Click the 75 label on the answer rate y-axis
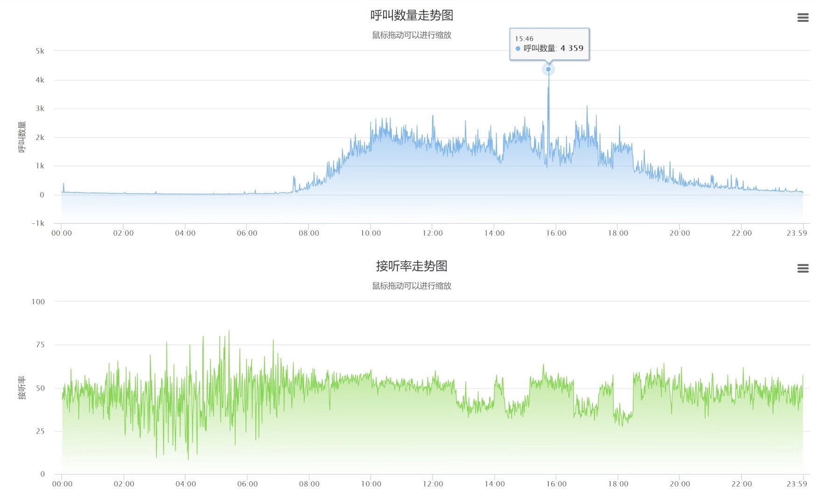The height and width of the screenshot is (504, 819). coord(40,345)
